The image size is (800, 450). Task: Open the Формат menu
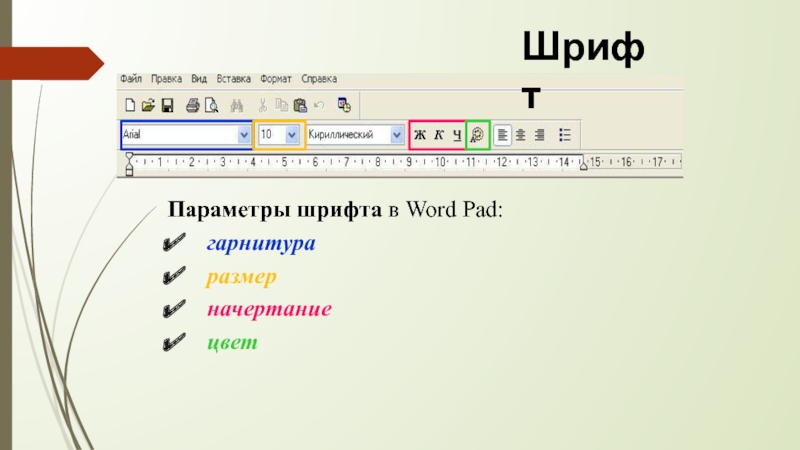click(276, 78)
